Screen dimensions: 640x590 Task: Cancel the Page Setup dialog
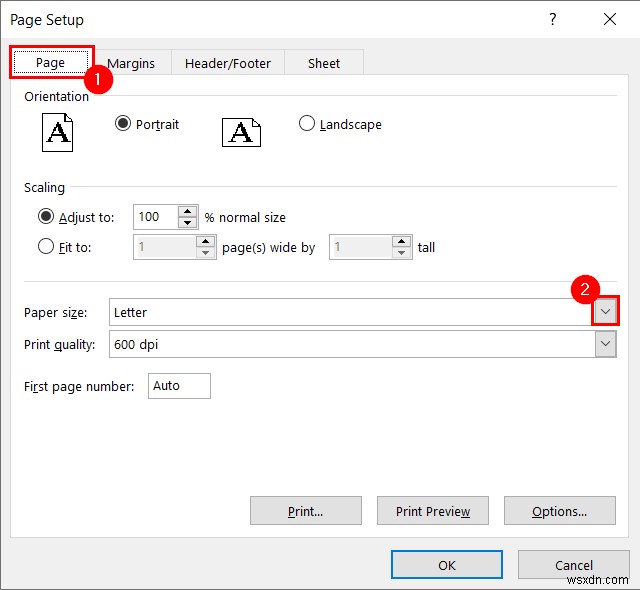point(573,565)
